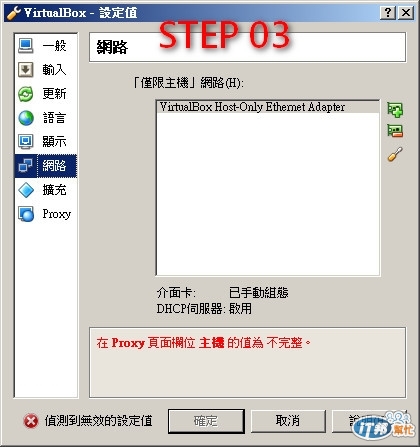Click the 取消 button
The height and width of the screenshot is (447, 420).
[288, 421]
